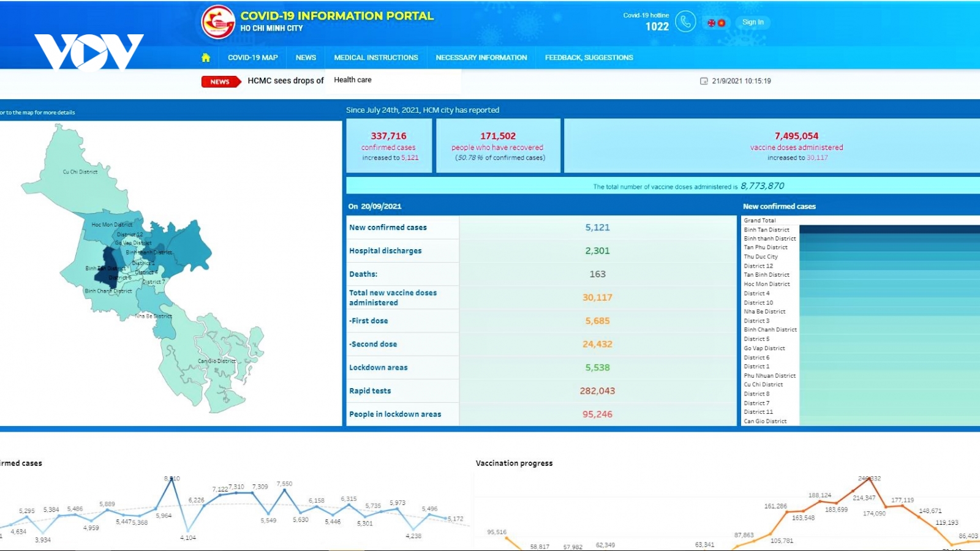980x551 pixels.
Task: Select Can Gio District on the map
Action: (217, 361)
